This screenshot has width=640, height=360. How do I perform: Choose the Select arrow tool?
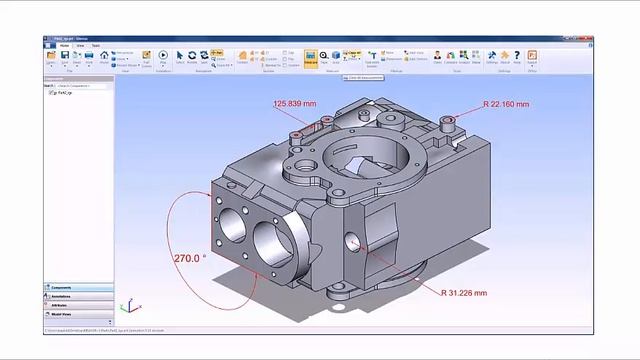(180, 55)
